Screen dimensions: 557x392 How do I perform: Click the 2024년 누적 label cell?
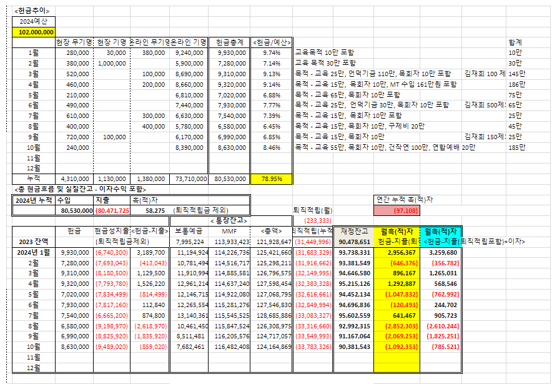coord(34,200)
